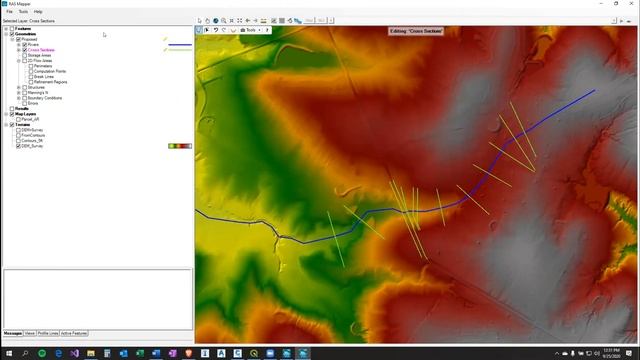Expand the Cross Sections tree node

point(19,50)
